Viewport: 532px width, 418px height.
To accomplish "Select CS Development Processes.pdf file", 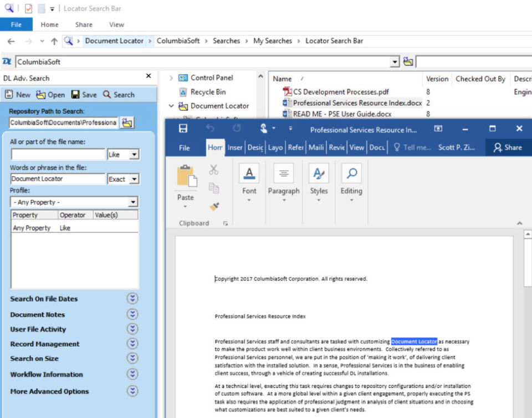I will [341, 91].
